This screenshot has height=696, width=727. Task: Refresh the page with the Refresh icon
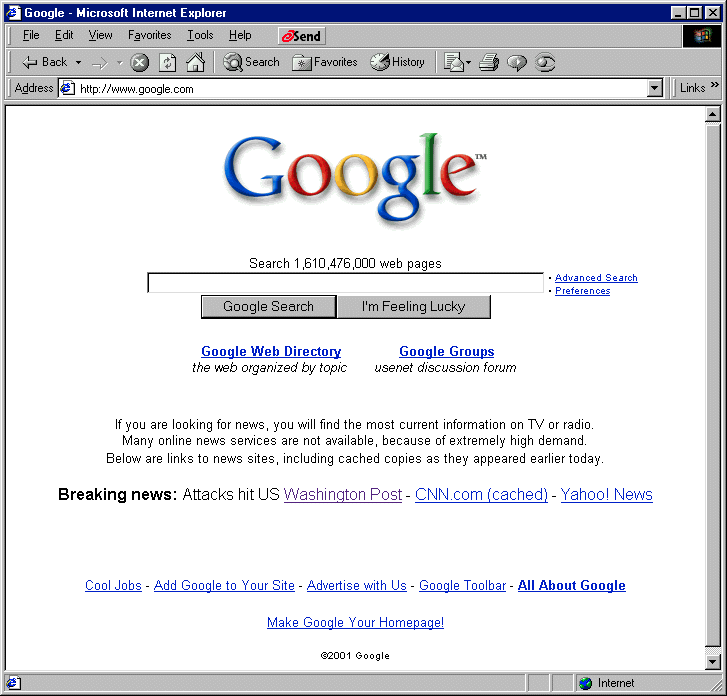(x=167, y=63)
